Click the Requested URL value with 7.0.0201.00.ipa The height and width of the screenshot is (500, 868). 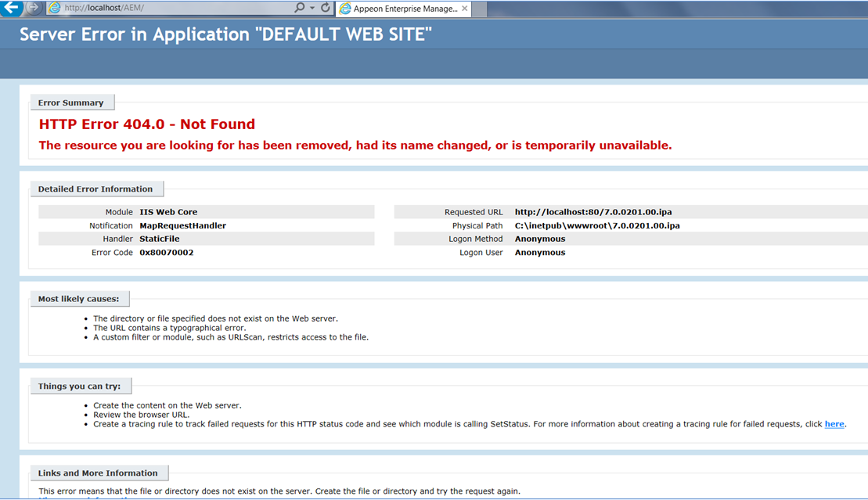pos(593,212)
